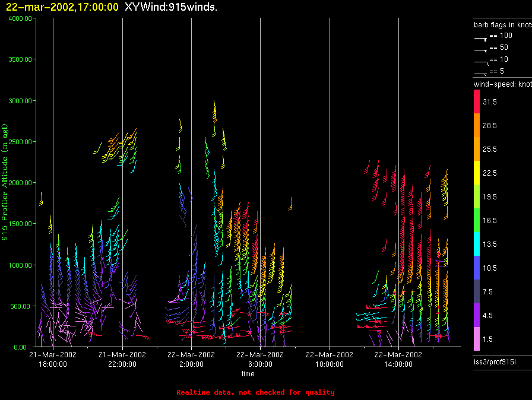Image resolution: width=532 pixels, height=400 pixels.
Task: Click the 22-Mar-2002 14:00:00 time axis label
Action: [x=398, y=359]
